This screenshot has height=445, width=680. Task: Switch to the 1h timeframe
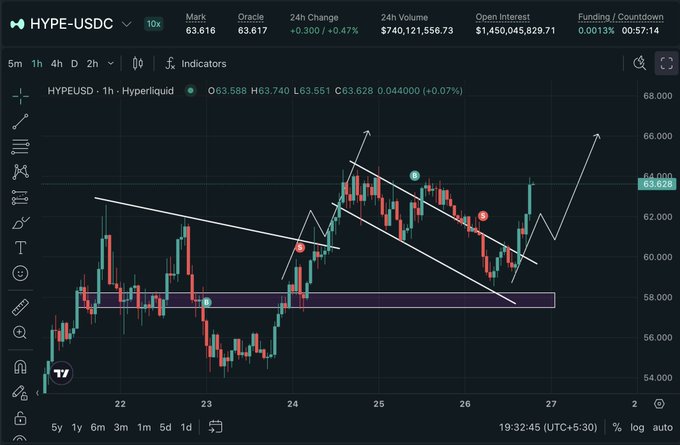[37, 64]
